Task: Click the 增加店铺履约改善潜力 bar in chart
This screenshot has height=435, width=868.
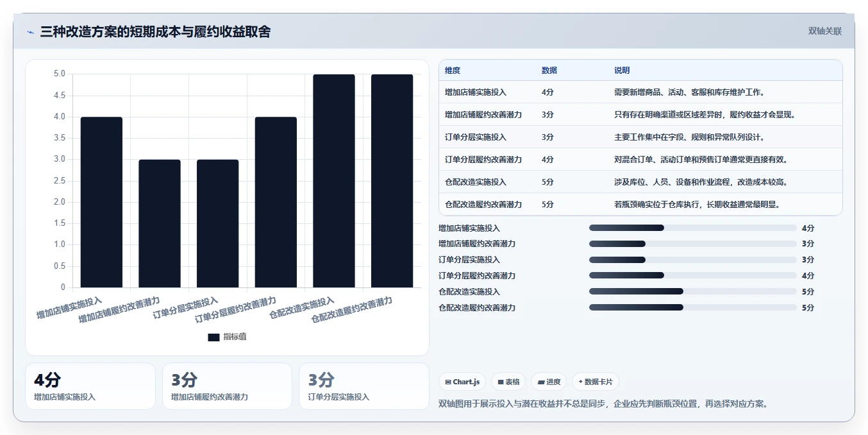Action: coord(160,223)
